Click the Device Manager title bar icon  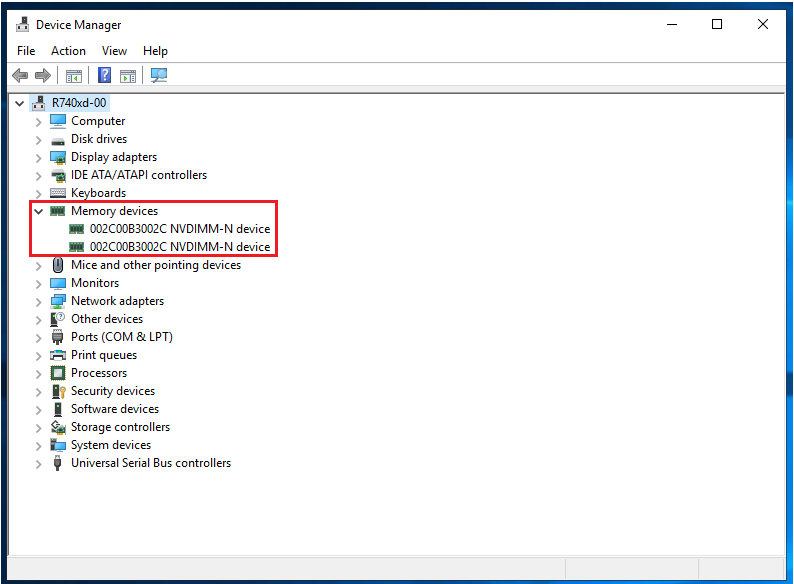[x=23, y=24]
